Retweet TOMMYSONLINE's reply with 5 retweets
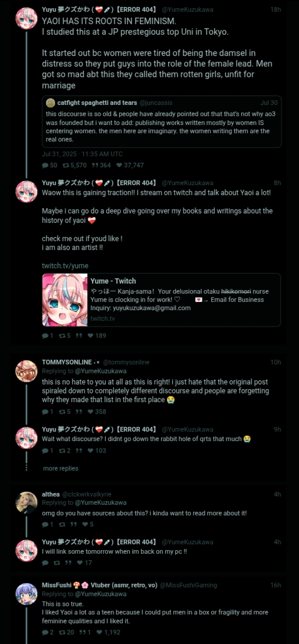Viewport: 299px width, 644px height. click(62, 412)
